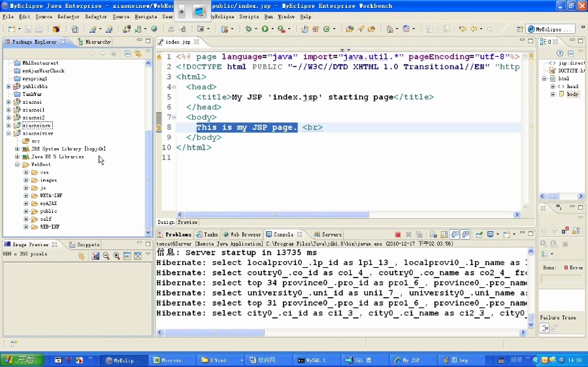Click the Last Edit Location arrow icon
Screen dimensions: 588x367
[x=463, y=29]
